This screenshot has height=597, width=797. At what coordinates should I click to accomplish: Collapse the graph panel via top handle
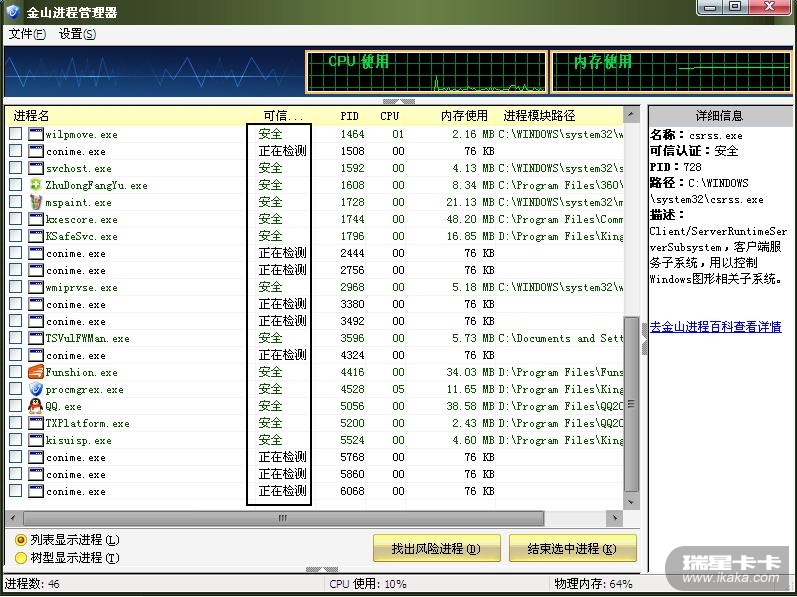[398, 101]
